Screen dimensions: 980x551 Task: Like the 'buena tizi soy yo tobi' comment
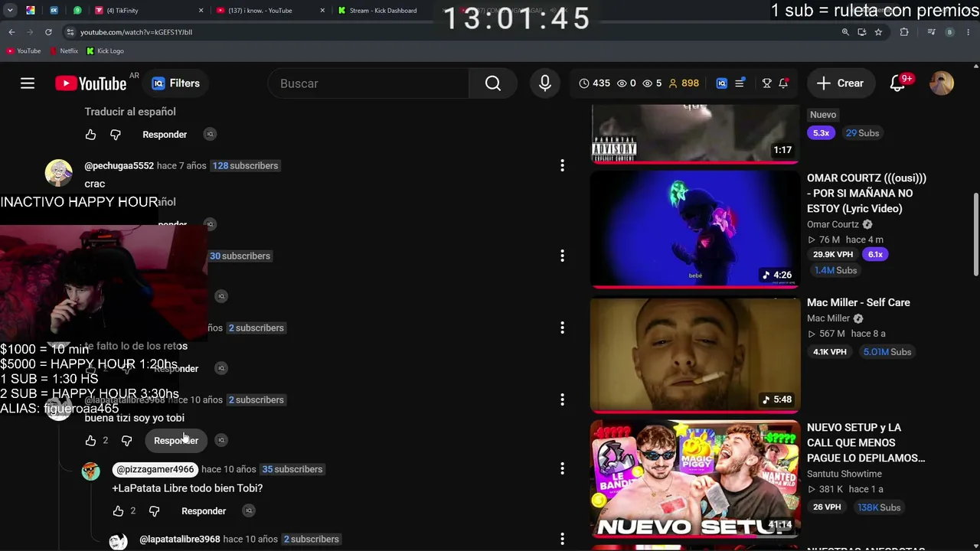click(90, 441)
